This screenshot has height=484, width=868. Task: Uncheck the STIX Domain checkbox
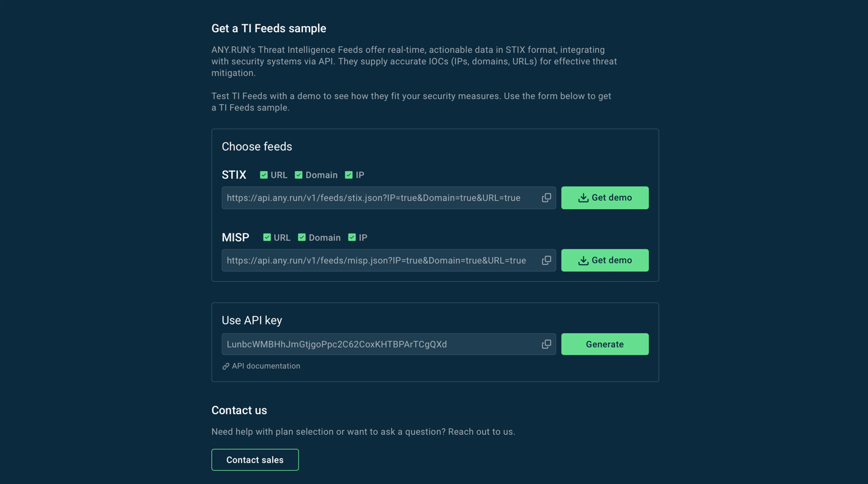[x=299, y=175]
